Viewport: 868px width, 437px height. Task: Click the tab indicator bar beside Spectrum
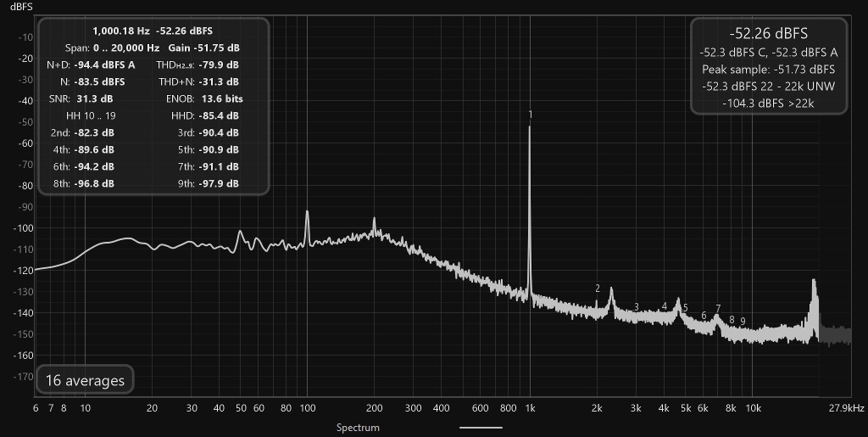coord(481,428)
